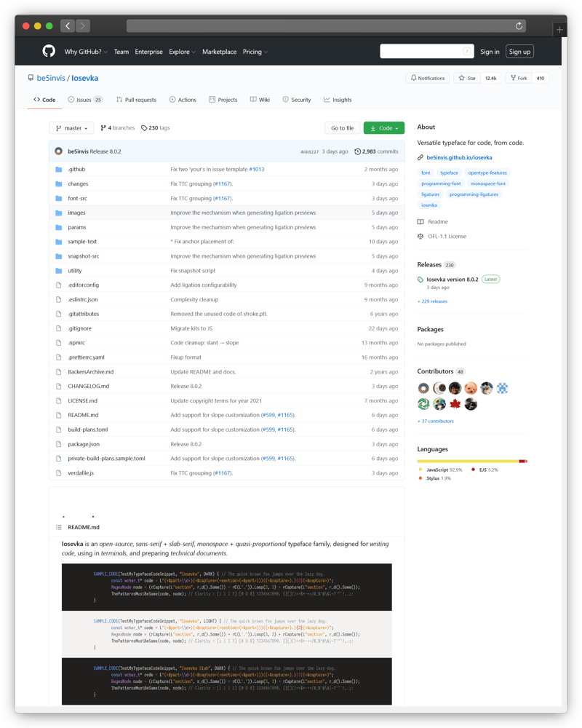Star the Iosevka repository
Image resolution: width=582 pixels, height=728 pixels.
pos(467,78)
